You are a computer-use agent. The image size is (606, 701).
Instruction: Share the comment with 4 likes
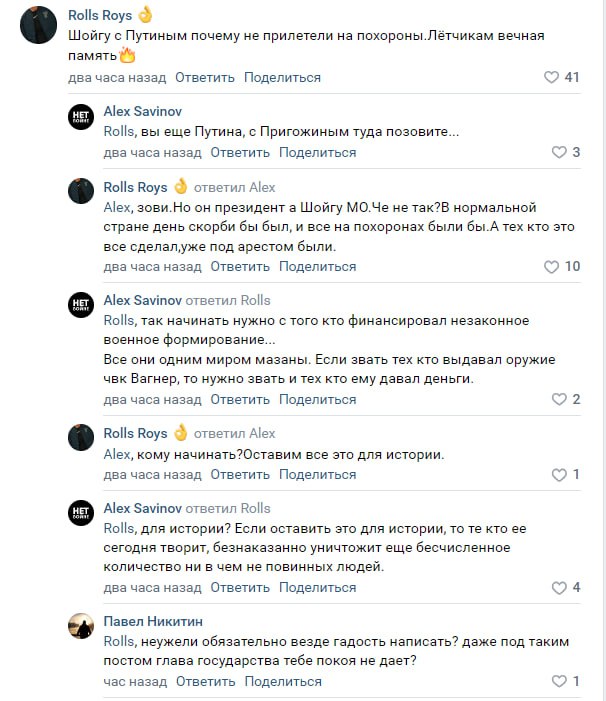pos(317,587)
